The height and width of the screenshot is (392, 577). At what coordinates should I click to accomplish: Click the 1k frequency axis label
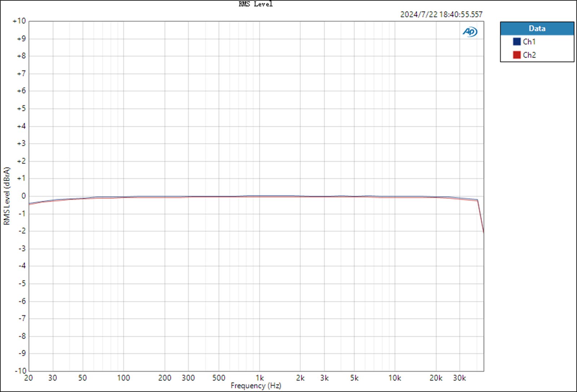259,378
